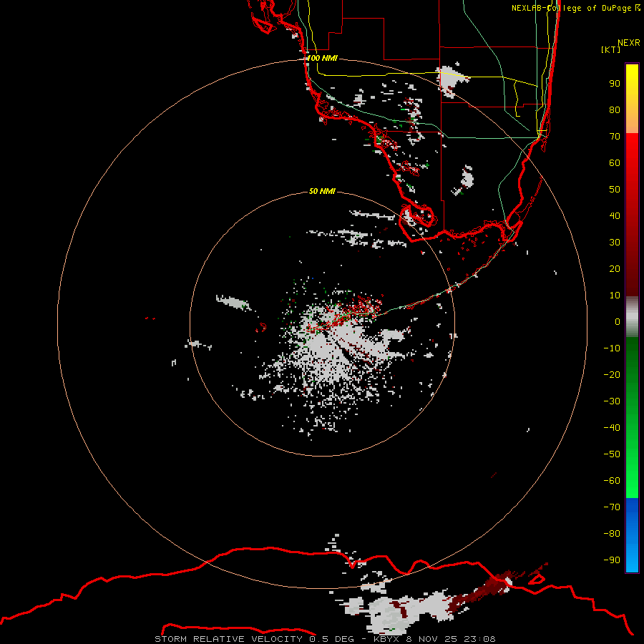This screenshot has height=644, width=644.
Task: Click the "8 NOV 25" date text
Action: pos(431,639)
